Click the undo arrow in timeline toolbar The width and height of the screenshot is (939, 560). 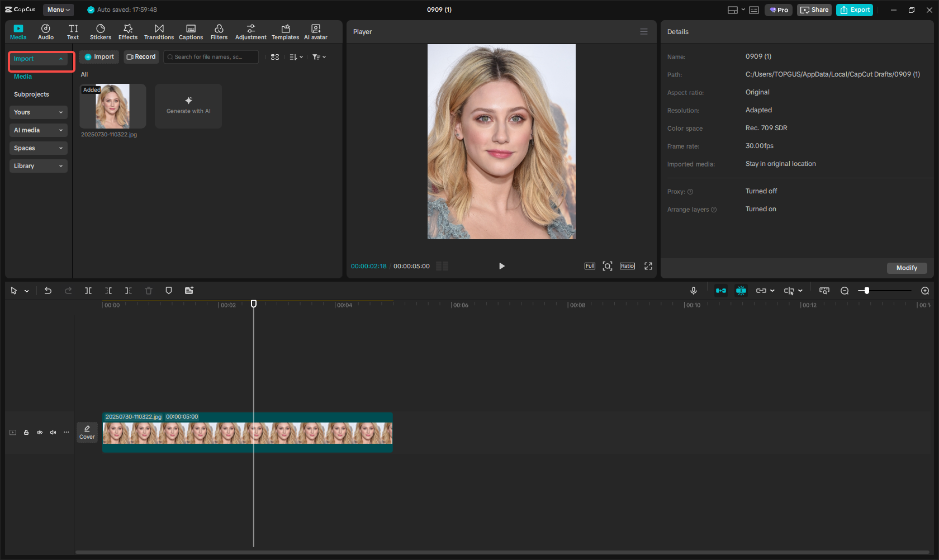tap(48, 291)
